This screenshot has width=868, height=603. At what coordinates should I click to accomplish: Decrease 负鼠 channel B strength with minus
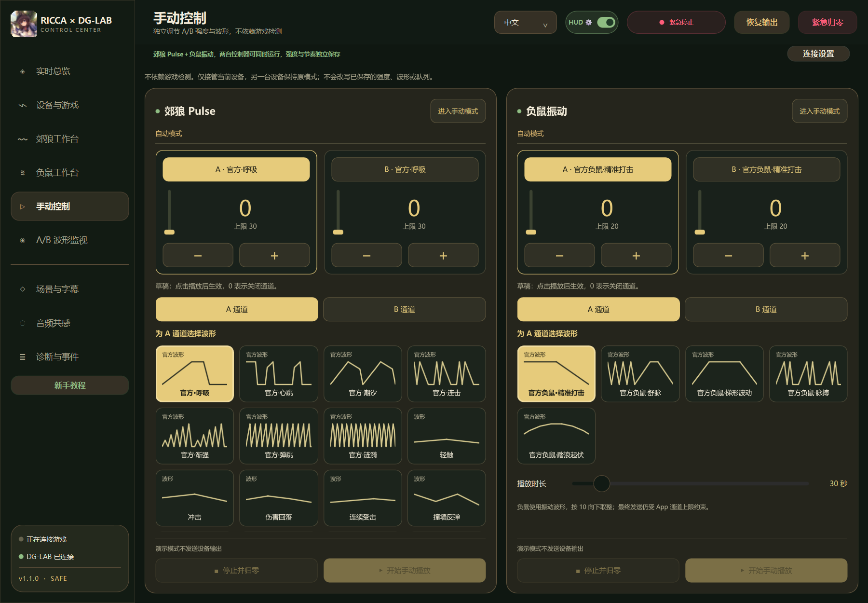click(x=728, y=255)
